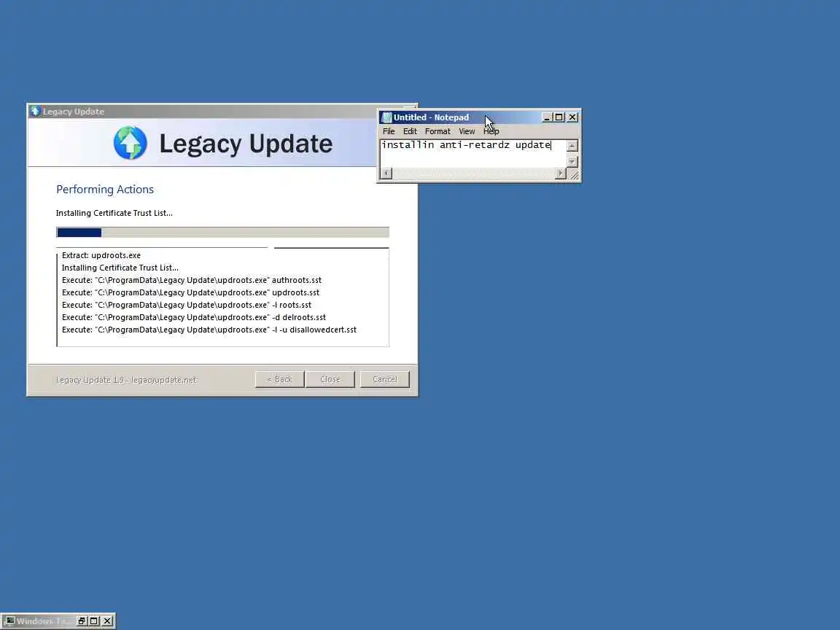Click the minimized Windows window icon at bottom-left
This screenshot has height=630, width=840.
point(10,621)
